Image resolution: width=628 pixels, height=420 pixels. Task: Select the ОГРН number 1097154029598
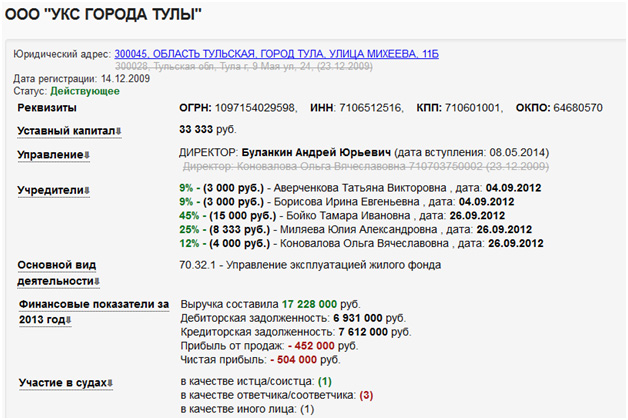[x=260, y=107]
